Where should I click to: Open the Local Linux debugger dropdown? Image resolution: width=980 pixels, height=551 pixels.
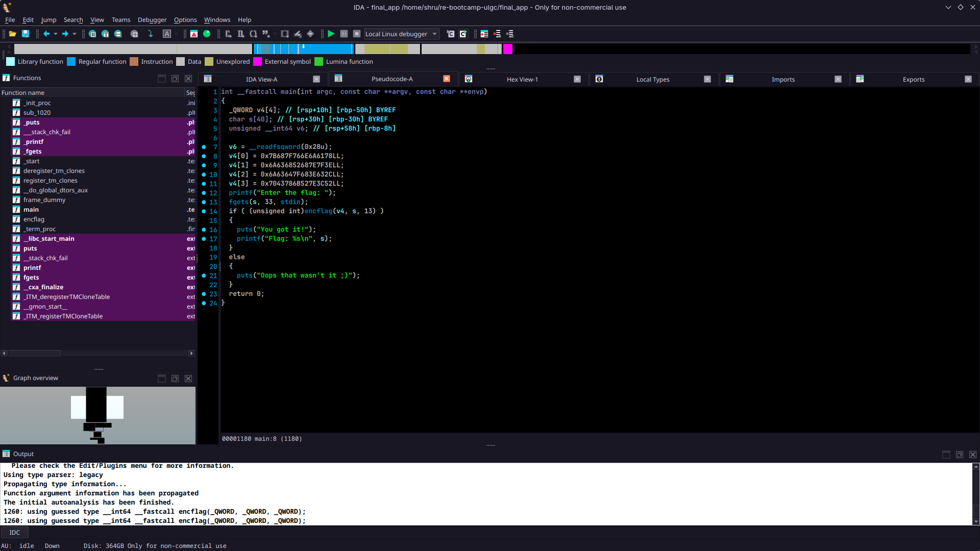coord(402,34)
